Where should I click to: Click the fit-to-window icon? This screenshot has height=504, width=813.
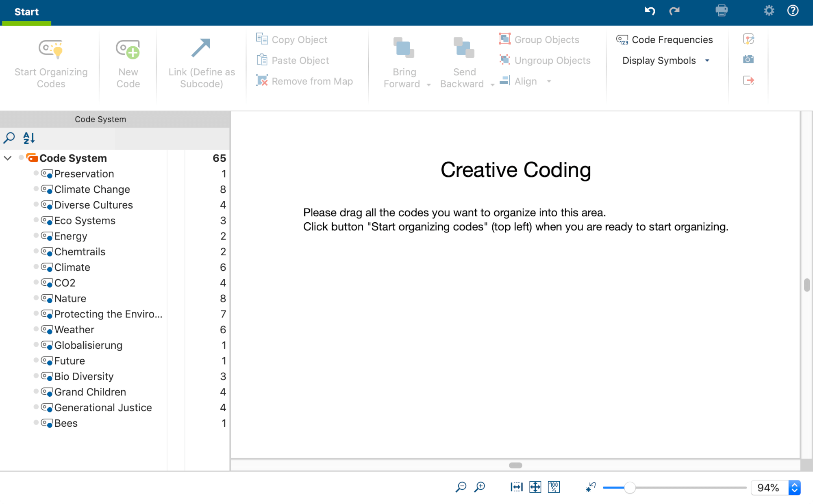(535, 487)
